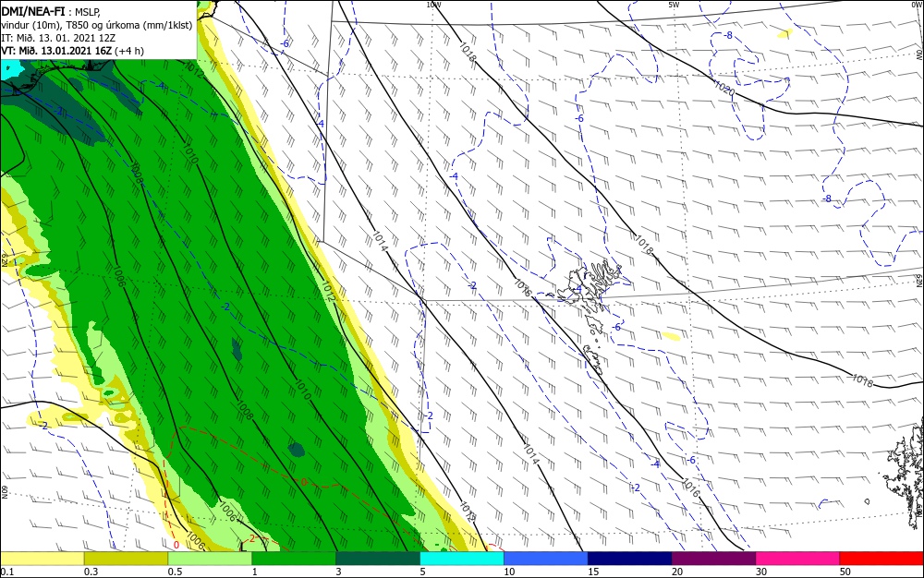Click the '0.5' legend value
The image size is (924, 578).
175,572
